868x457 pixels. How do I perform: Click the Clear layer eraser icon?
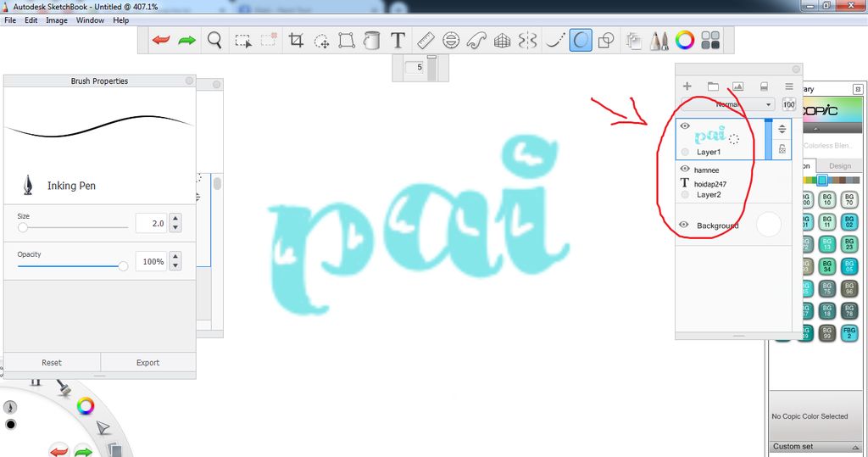click(764, 86)
